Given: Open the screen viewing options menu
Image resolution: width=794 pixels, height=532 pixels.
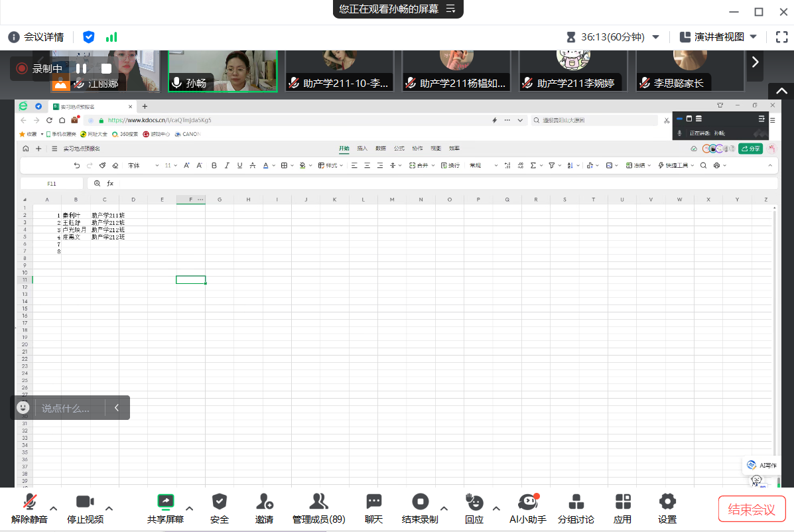Looking at the screenshot, I should click(x=451, y=9).
